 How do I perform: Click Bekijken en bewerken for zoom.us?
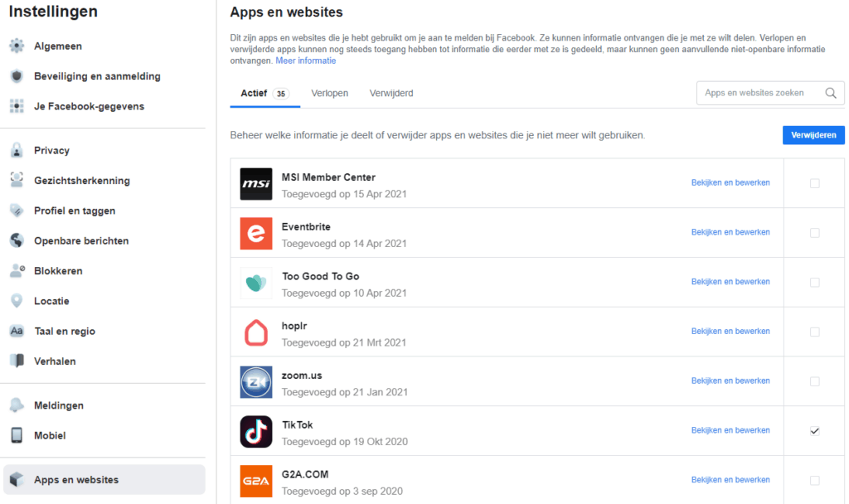(730, 381)
